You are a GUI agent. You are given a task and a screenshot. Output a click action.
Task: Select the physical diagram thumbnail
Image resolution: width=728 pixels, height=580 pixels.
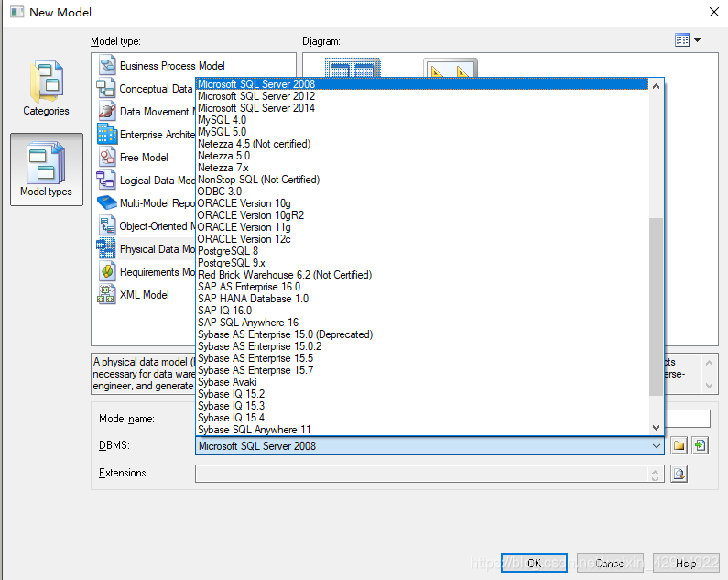353,68
